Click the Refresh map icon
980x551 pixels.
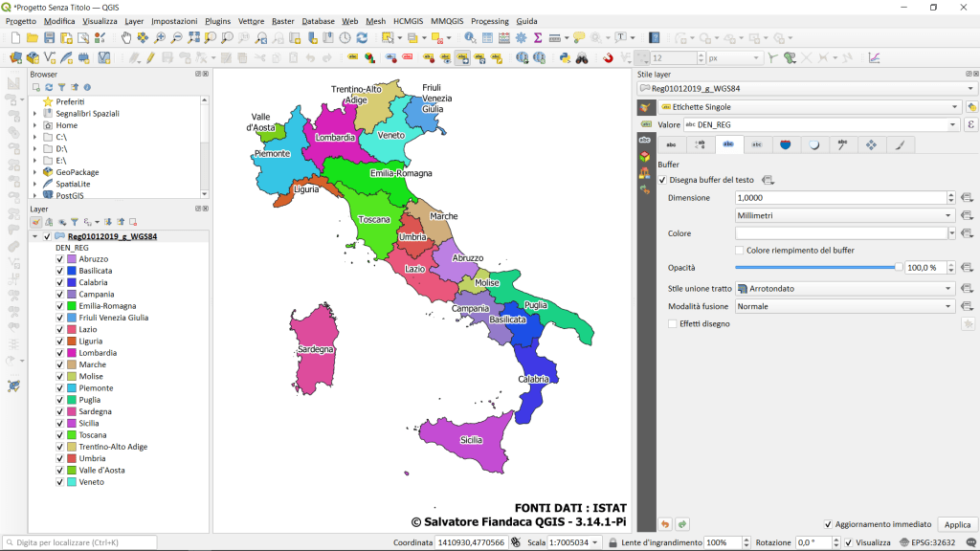click(362, 37)
